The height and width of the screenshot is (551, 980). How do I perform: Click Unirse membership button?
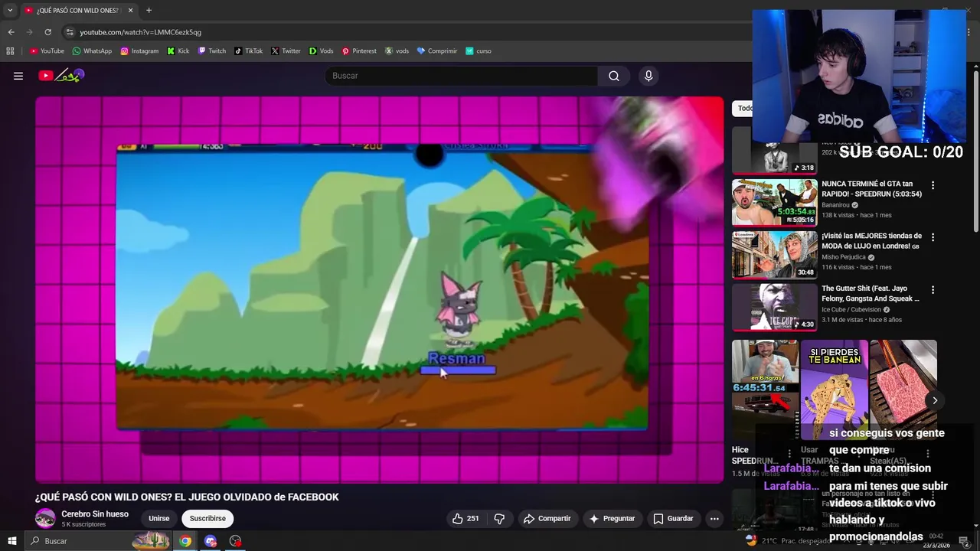tap(159, 519)
